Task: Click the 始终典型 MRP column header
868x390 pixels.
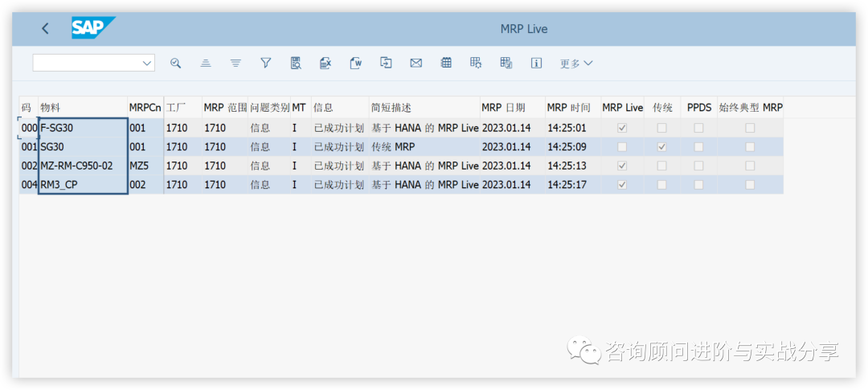Action: (x=751, y=108)
